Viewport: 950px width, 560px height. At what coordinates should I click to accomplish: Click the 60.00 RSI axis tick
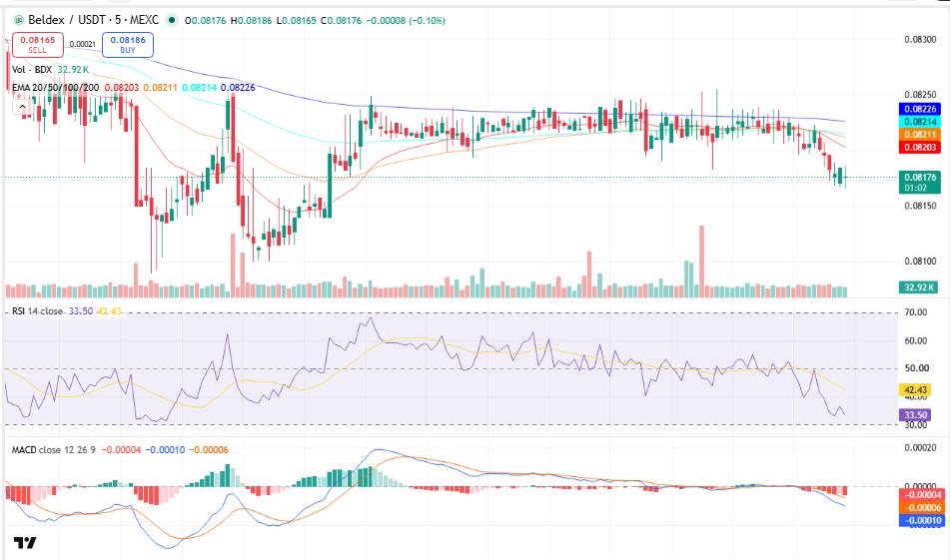pyautogui.click(x=915, y=340)
